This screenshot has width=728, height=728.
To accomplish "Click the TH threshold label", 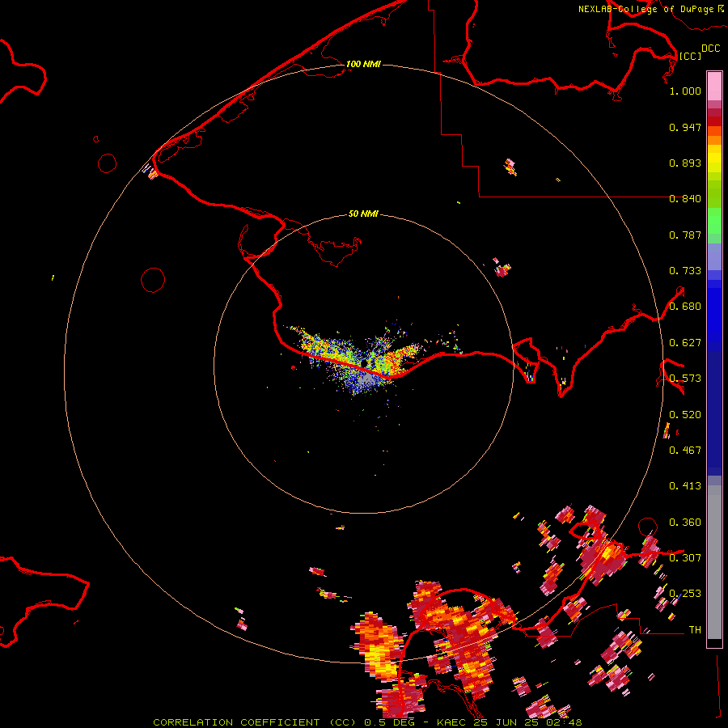I will 695,630.
